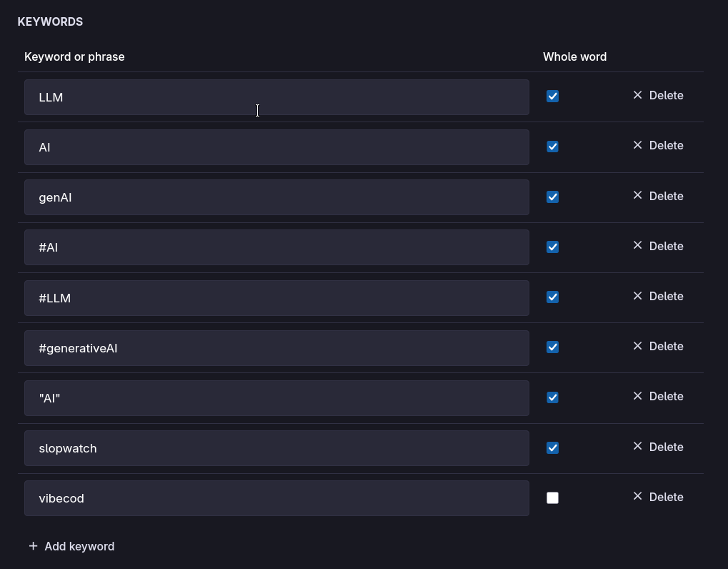Click the plus icon next to Add keyword
This screenshot has height=569, width=728.
click(33, 545)
